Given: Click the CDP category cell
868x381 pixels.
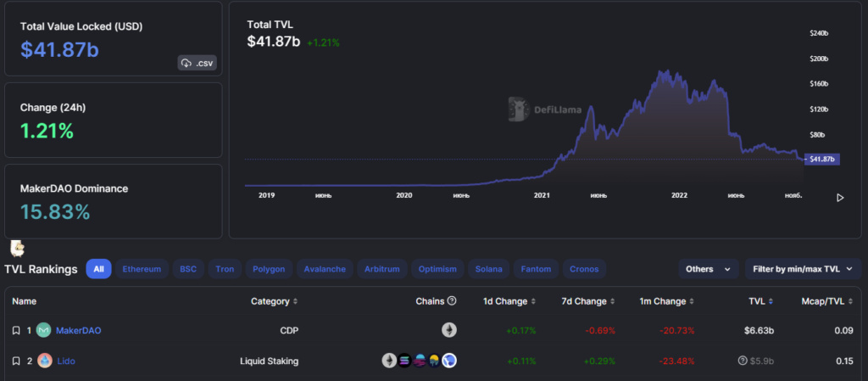Looking at the screenshot, I should [x=289, y=331].
